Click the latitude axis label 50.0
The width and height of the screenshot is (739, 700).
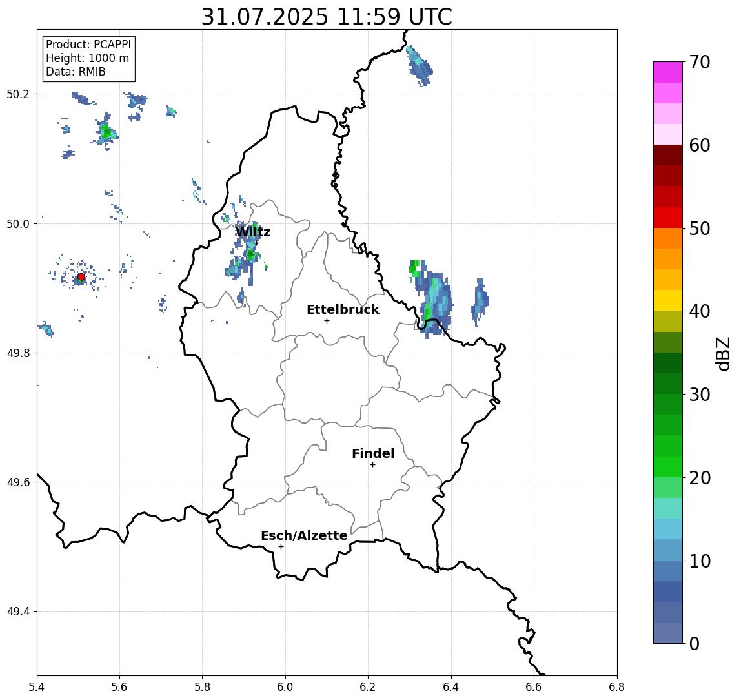(x=18, y=223)
